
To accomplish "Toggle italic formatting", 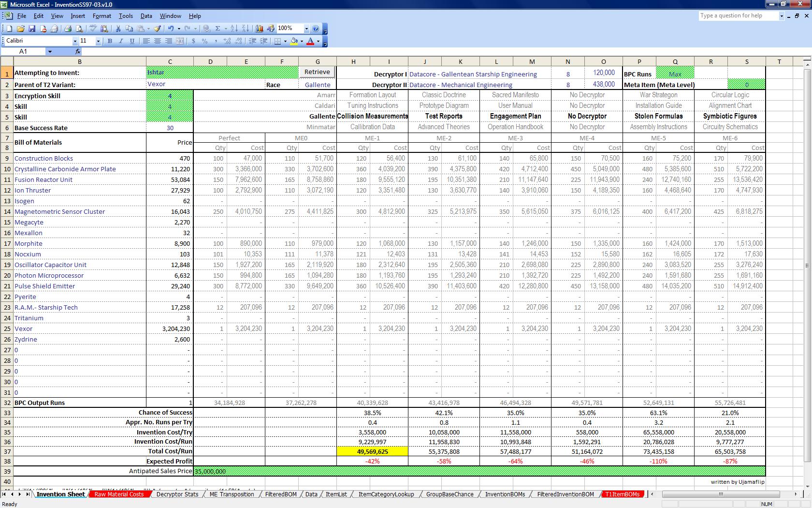I will pos(121,41).
